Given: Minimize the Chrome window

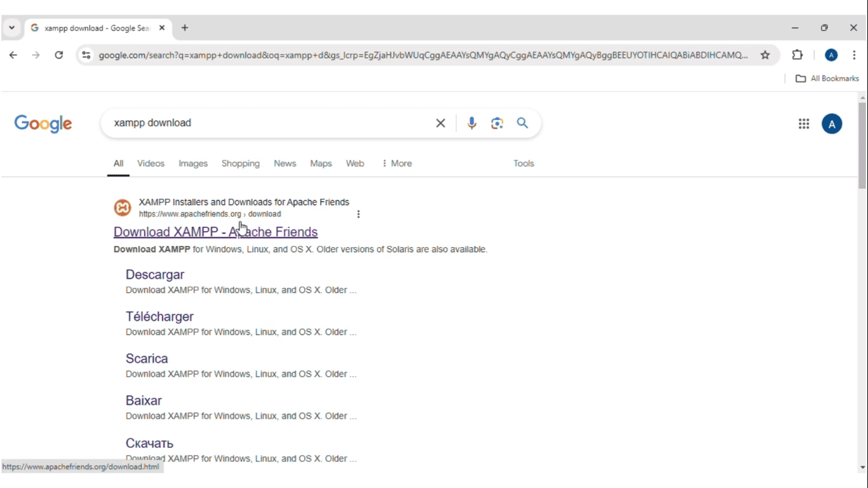Looking at the screenshot, I should [794, 28].
